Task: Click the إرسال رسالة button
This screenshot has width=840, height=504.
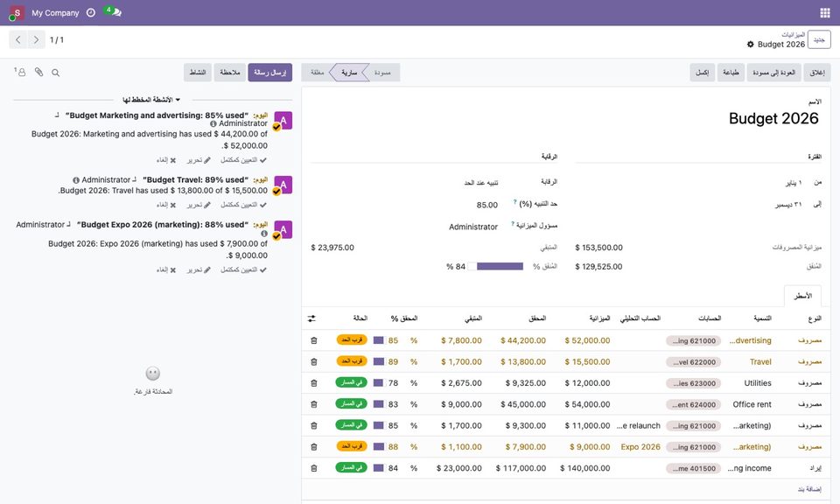Action: point(270,73)
